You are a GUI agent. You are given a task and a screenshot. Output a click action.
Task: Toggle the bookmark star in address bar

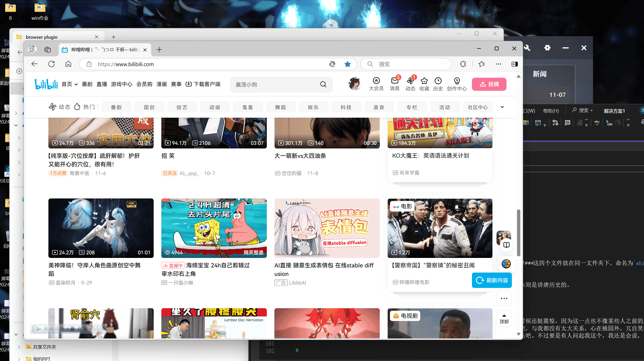[x=347, y=64]
